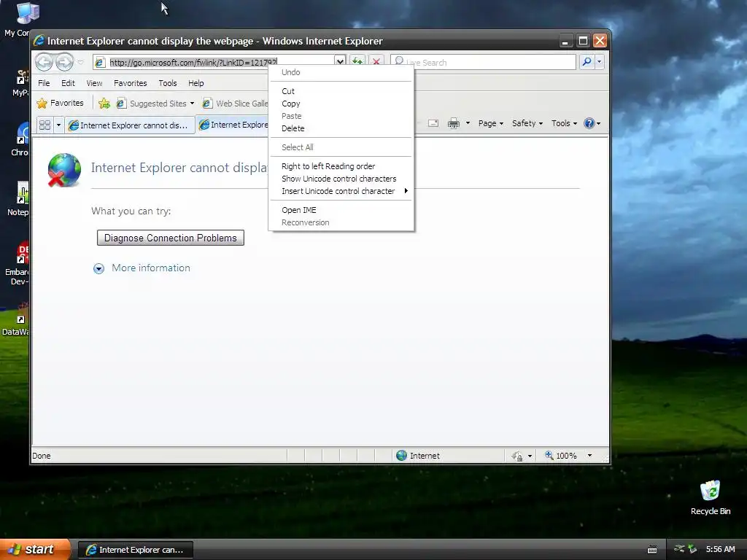747x560 pixels.
Task: Expand the More information arrow icon
Action: tap(98, 268)
